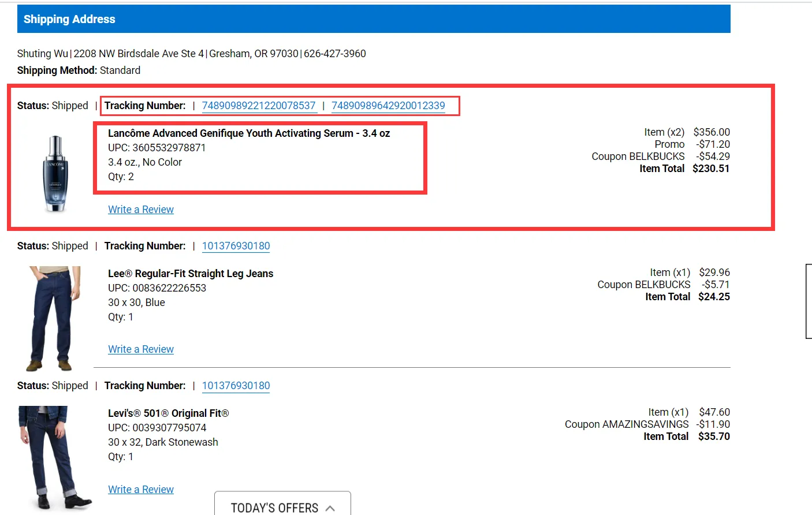Open the Lee jeans tracking number link
Viewport: 812px width, 515px height.
[236, 246]
